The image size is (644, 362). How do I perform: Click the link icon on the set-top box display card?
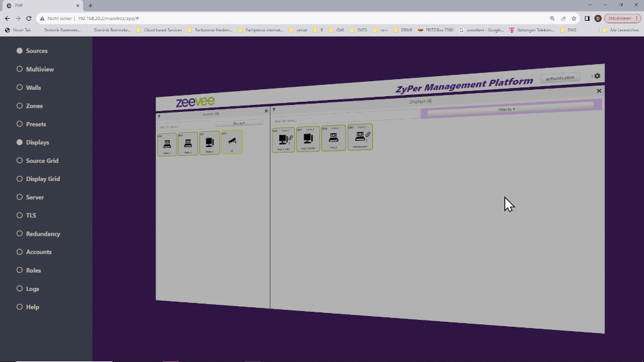coord(368,134)
